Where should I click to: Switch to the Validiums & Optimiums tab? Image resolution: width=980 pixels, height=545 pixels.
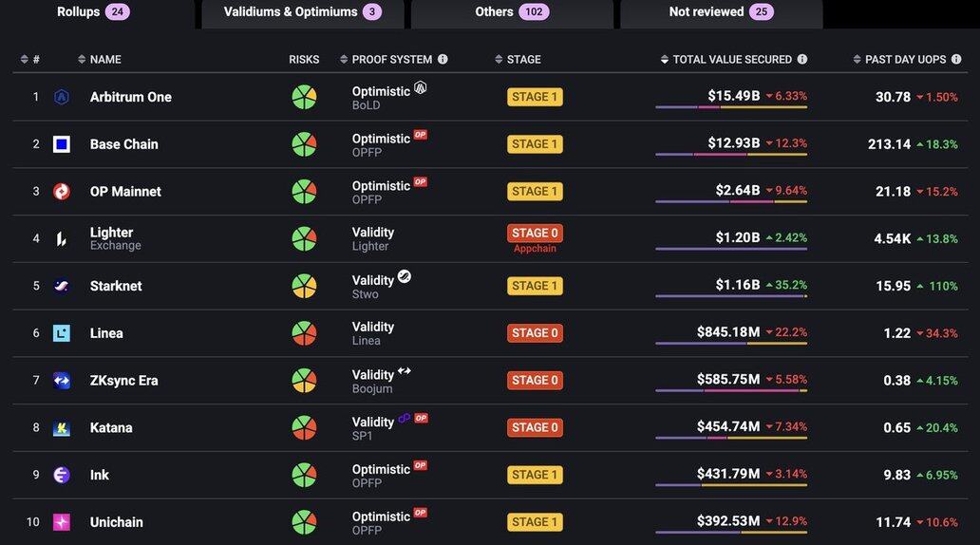302,12
